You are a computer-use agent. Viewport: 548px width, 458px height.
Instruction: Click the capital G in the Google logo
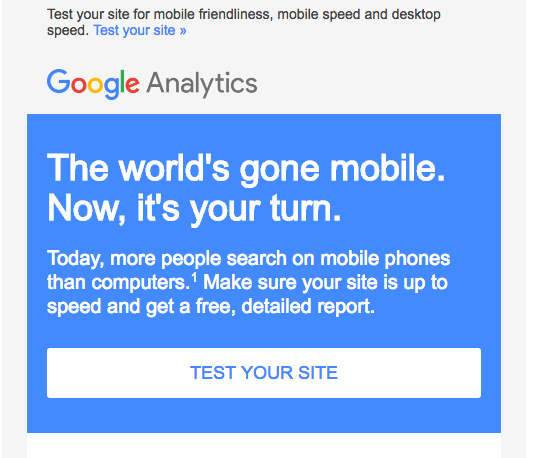(x=58, y=81)
